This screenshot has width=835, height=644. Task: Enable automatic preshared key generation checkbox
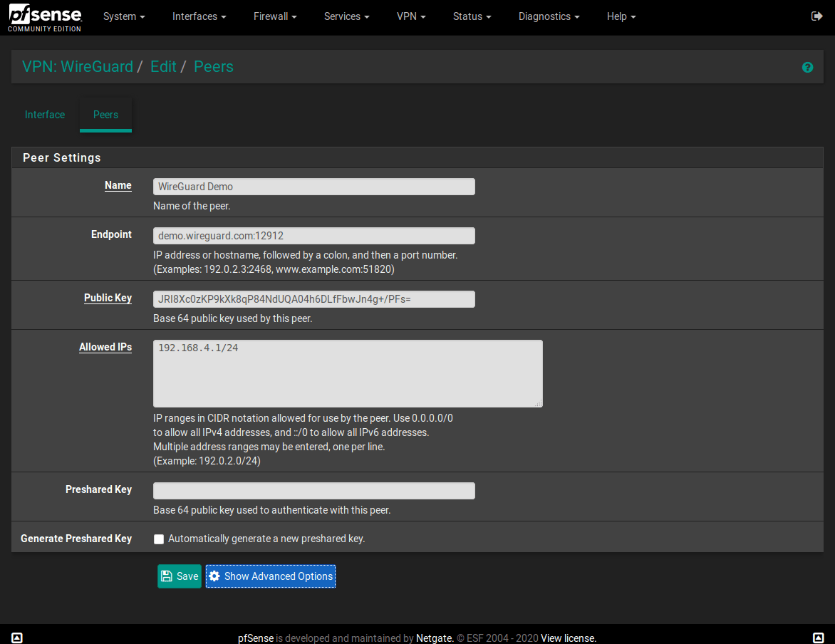point(159,539)
